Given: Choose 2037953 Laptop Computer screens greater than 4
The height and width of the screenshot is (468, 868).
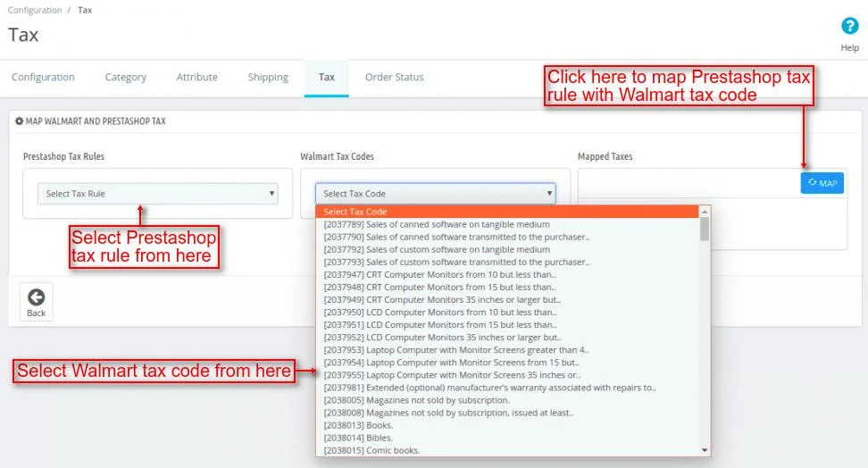Looking at the screenshot, I should (507, 349).
